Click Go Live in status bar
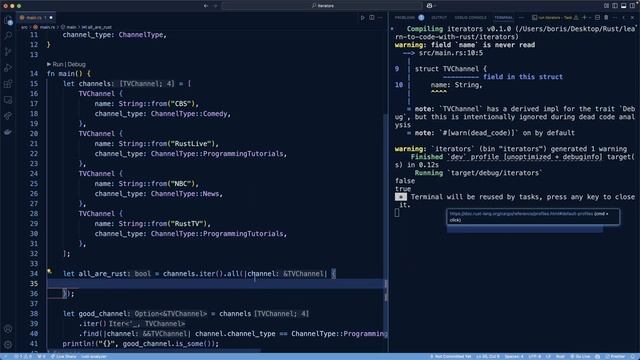The width and height of the screenshot is (640, 360). click(x=580, y=356)
